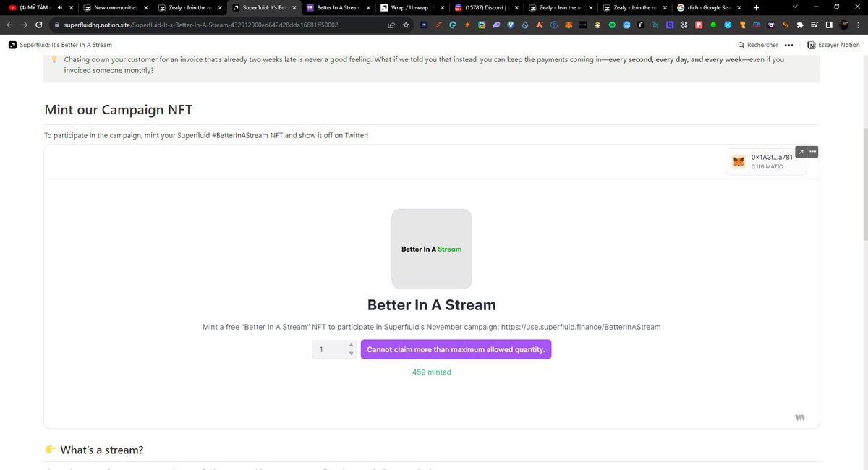The height and width of the screenshot is (470, 868).
Task: Open the Extensions puzzle-piece menu
Action: (x=799, y=25)
